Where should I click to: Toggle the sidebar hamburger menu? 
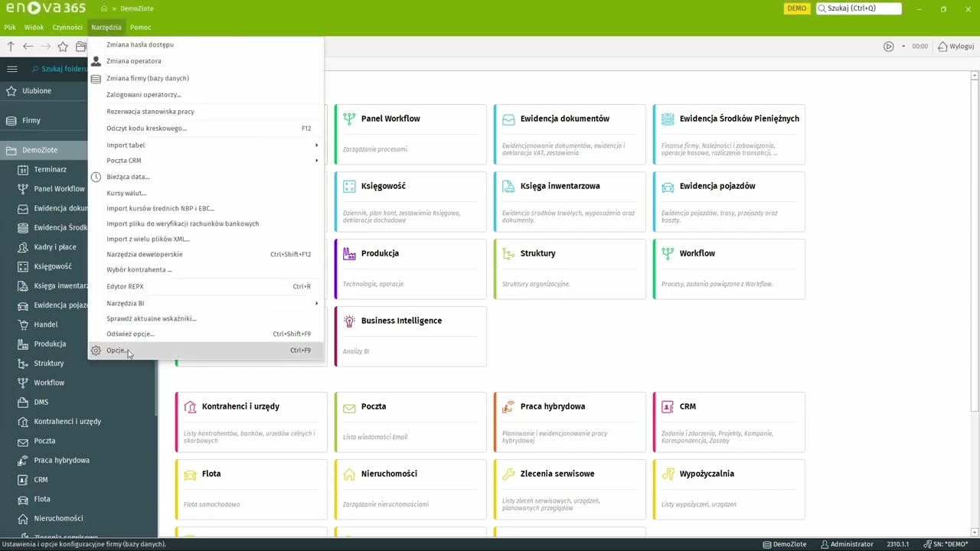(x=11, y=69)
